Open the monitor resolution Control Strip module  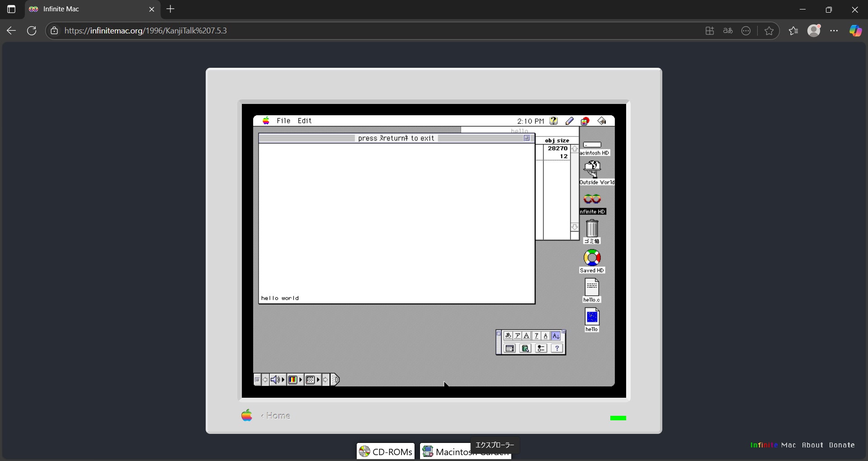tap(313, 380)
